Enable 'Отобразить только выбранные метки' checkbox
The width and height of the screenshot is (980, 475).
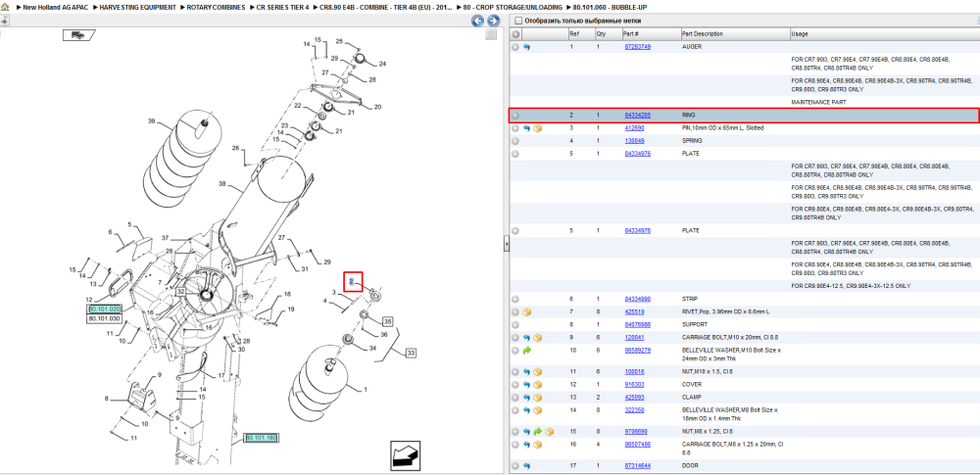[517, 21]
